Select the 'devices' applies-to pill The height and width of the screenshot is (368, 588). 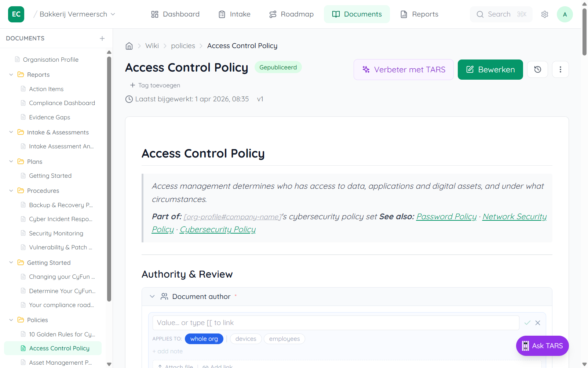pos(245,339)
